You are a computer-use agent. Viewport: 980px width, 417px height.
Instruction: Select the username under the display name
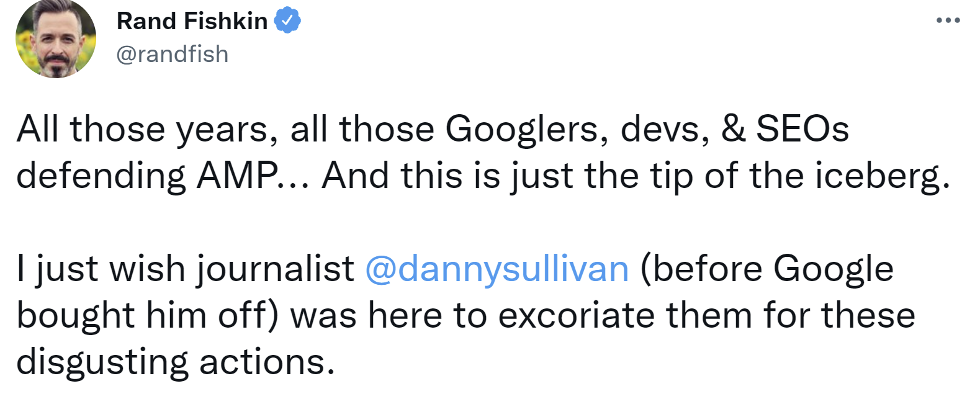click(171, 54)
